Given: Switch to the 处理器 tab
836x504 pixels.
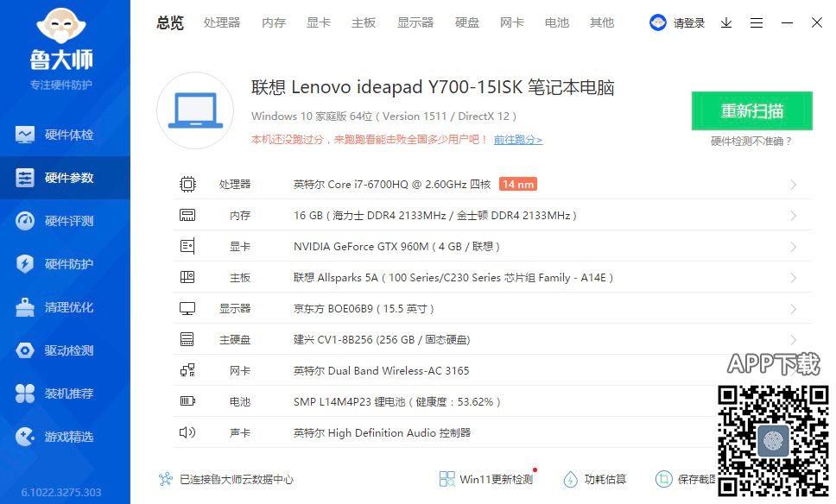Looking at the screenshot, I should (222, 23).
